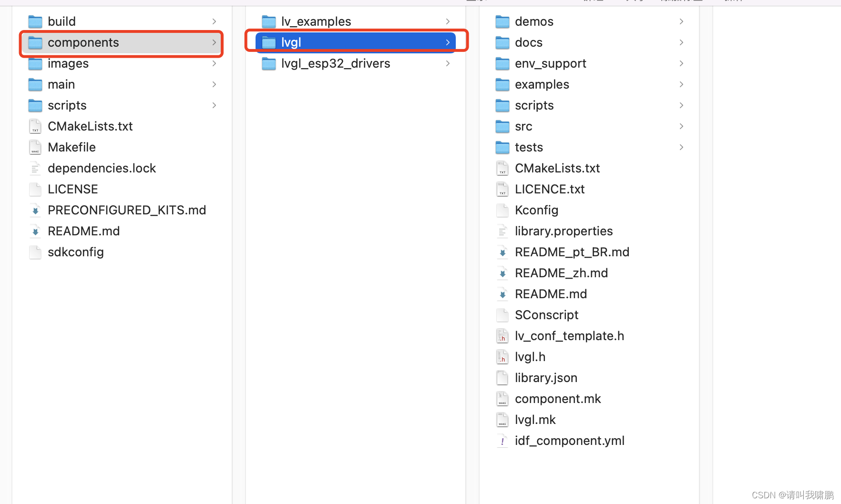Click the components folder icon
The height and width of the screenshot is (504, 841).
(35, 42)
